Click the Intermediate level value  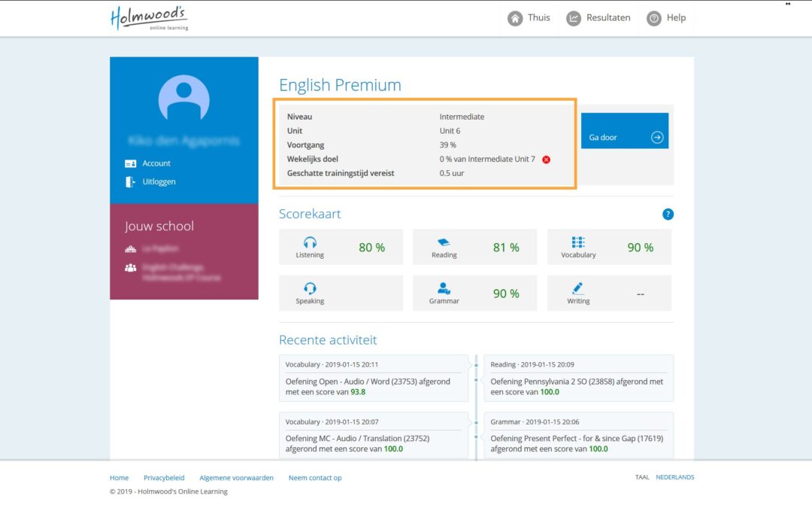[462, 117]
